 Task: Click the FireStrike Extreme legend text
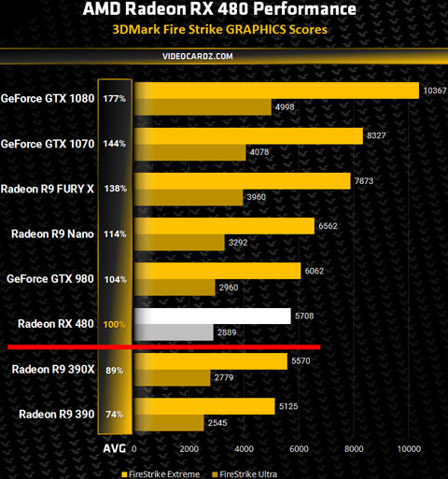pyautogui.click(x=164, y=474)
